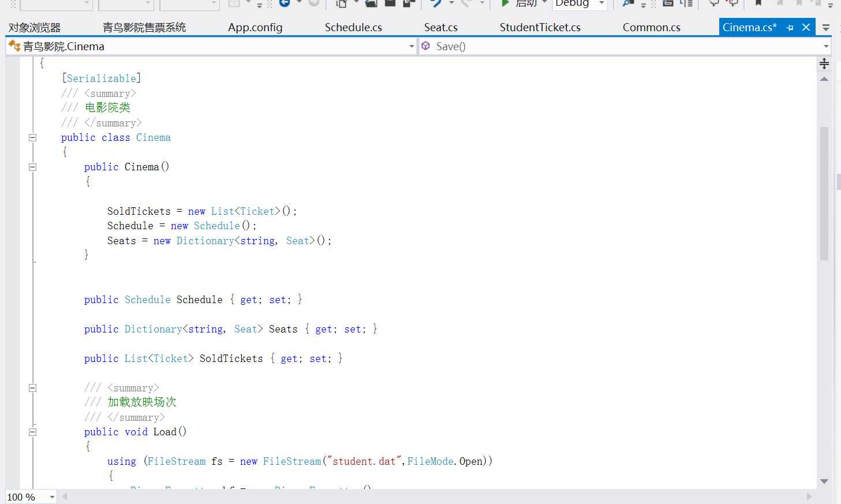Open the Save() member dropdown

(826, 46)
